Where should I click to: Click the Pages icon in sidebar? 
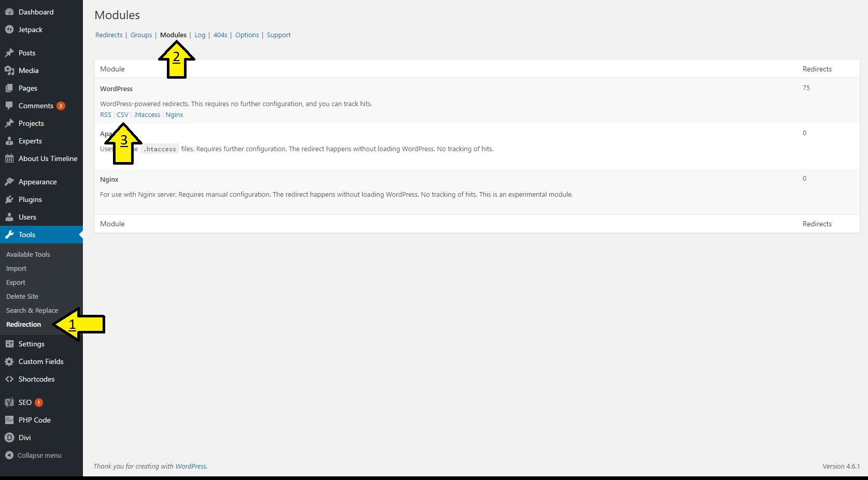coord(9,88)
